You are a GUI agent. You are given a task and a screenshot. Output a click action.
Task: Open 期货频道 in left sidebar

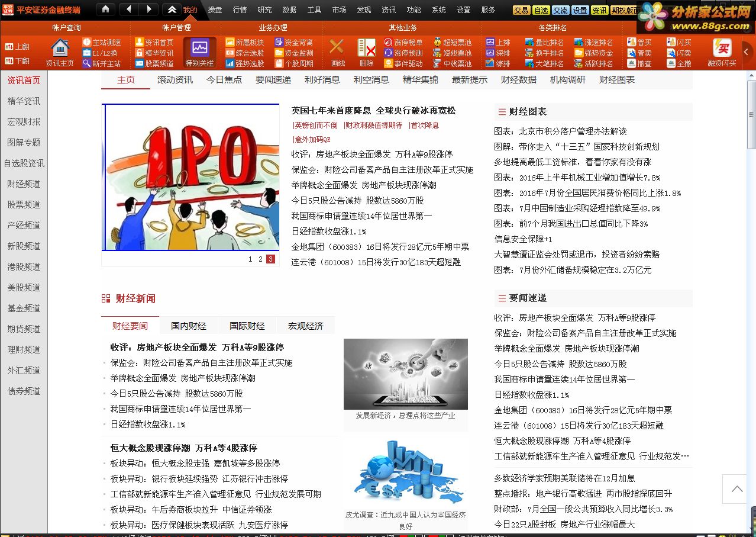click(x=24, y=329)
